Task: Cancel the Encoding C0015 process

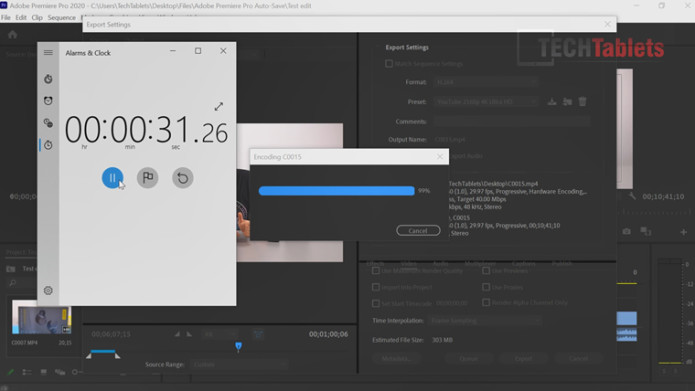Action: pyautogui.click(x=418, y=231)
